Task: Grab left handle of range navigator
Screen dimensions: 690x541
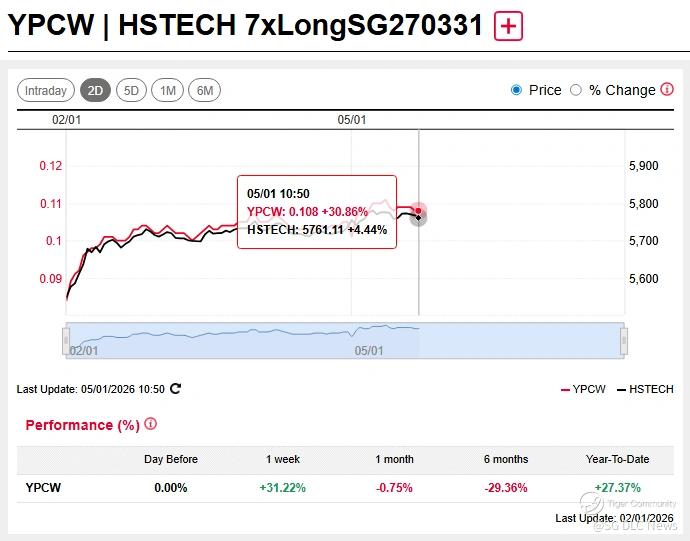Action: point(66,340)
